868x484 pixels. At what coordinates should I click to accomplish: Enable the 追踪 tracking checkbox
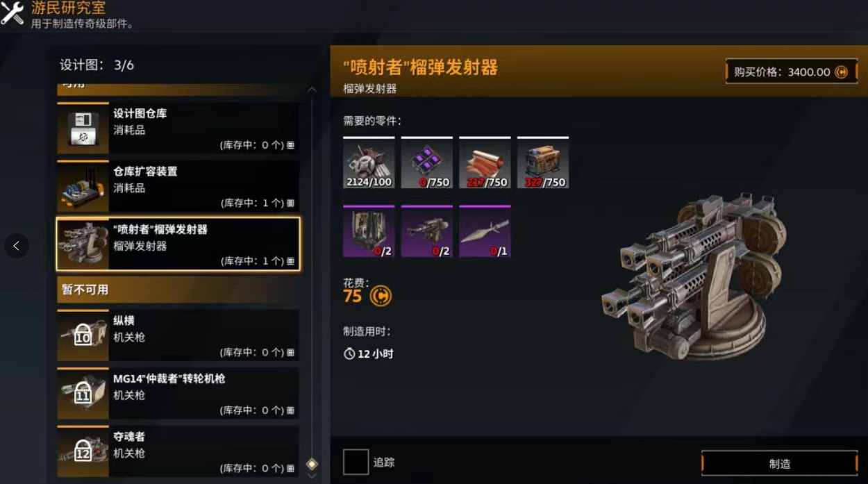click(x=356, y=462)
